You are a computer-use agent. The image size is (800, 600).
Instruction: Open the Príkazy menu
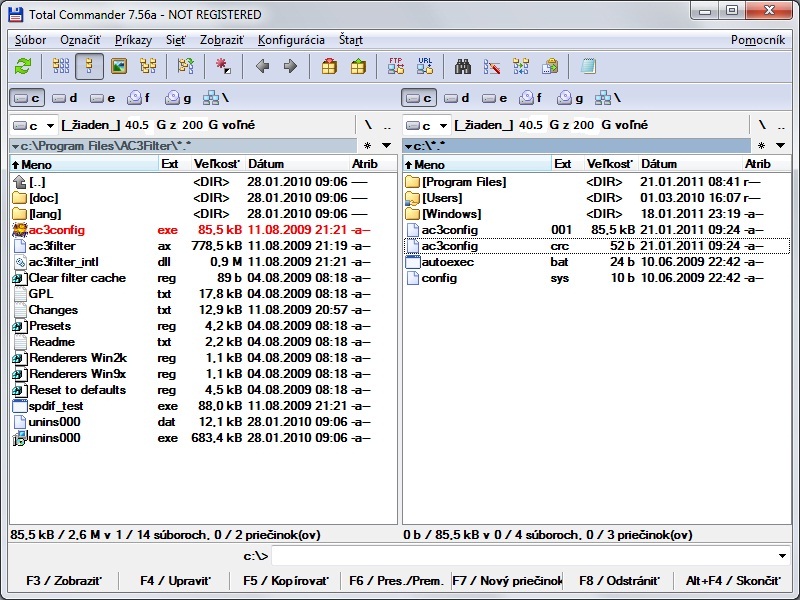coord(133,40)
